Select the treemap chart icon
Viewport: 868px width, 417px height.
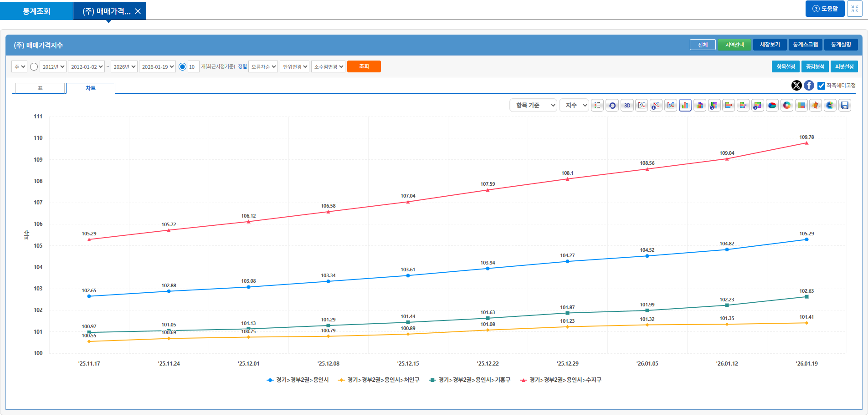[x=801, y=105]
